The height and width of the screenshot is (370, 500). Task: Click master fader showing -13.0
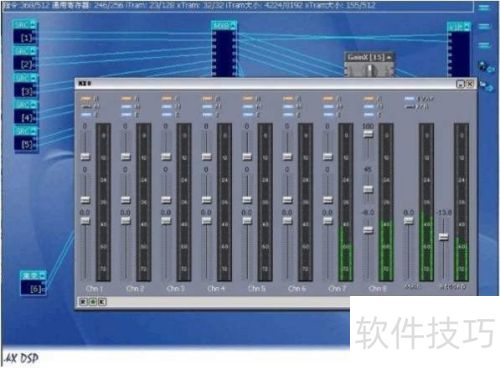[x=443, y=237]
